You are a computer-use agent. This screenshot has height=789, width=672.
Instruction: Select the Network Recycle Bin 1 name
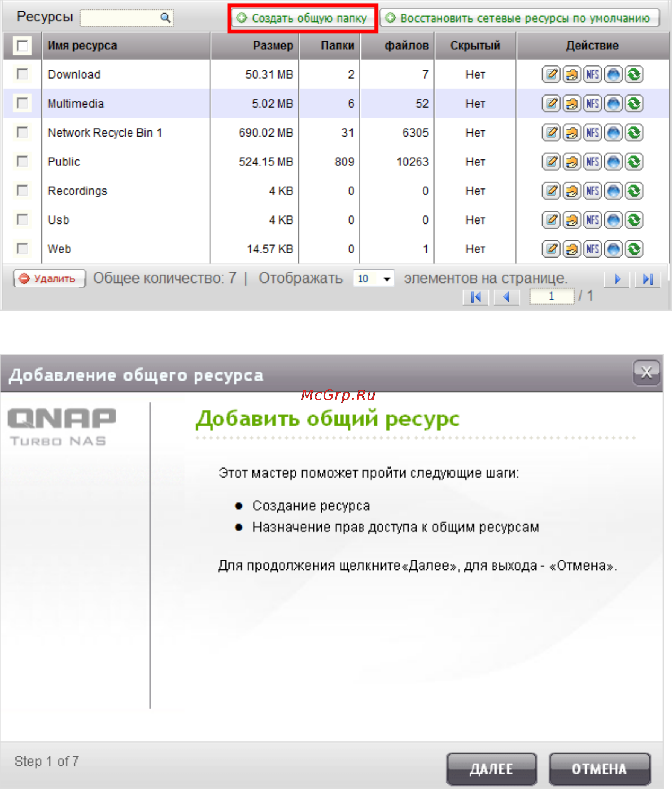pyautogui.click(x=105, y=132)
